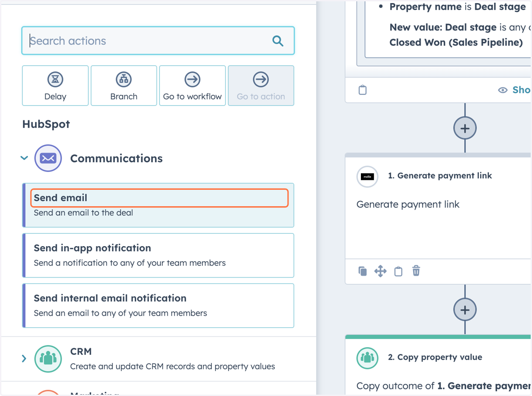Open 1. Generate payment link title

pos(440,176)
